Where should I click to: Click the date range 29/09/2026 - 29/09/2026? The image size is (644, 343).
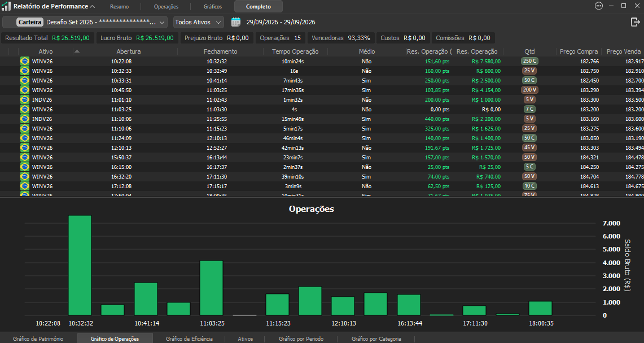click(281, 22)
